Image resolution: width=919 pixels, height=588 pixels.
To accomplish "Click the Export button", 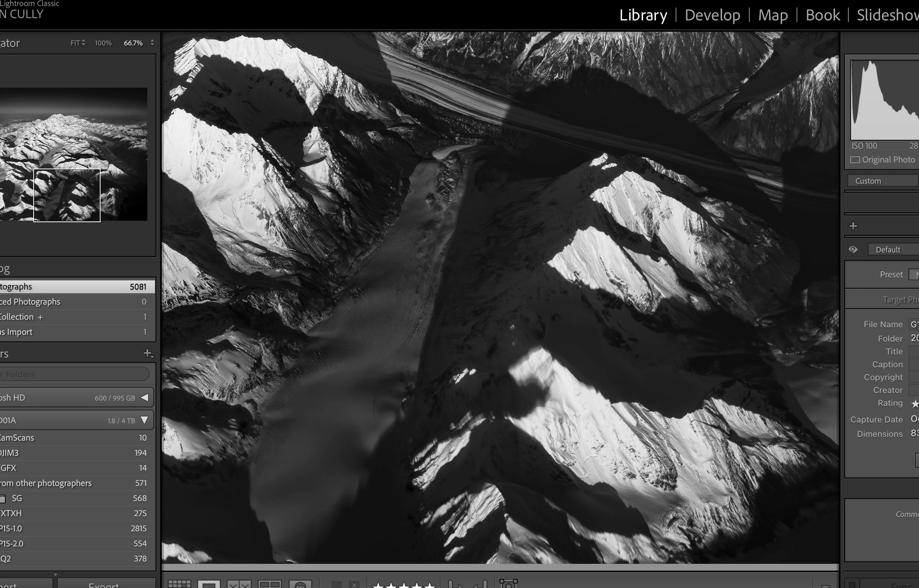I will coord(104,584).
